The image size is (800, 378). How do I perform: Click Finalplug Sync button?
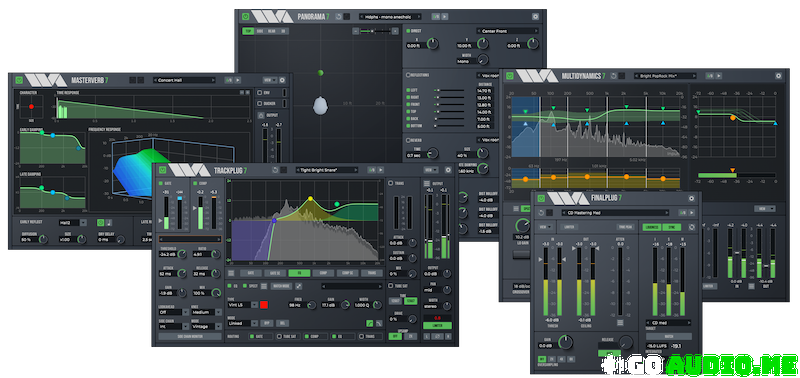[672, 227]
